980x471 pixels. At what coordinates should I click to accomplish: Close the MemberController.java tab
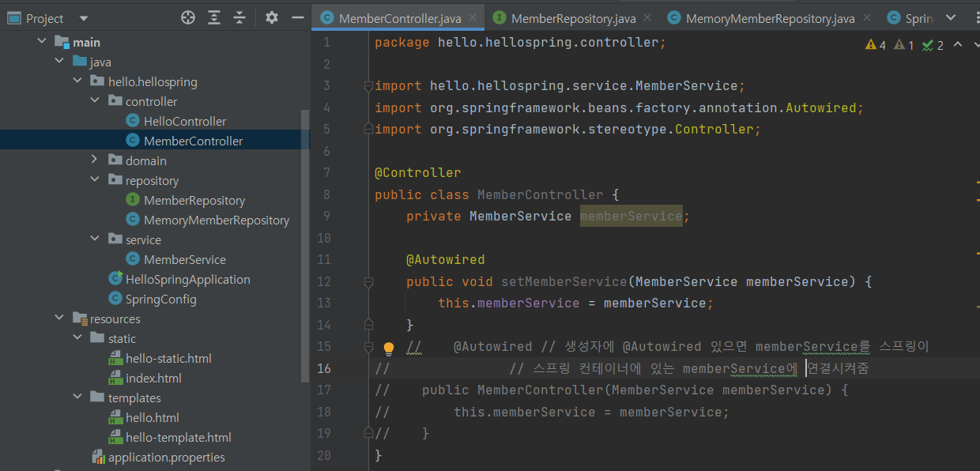[x=472, y=17]
